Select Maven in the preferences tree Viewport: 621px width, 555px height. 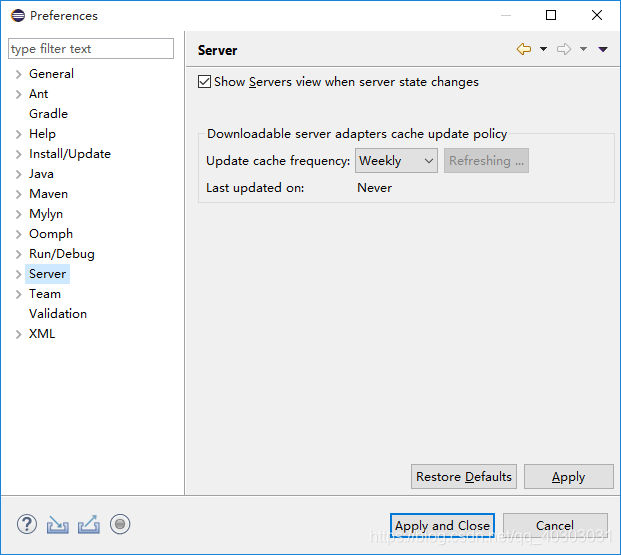point(48,194)
